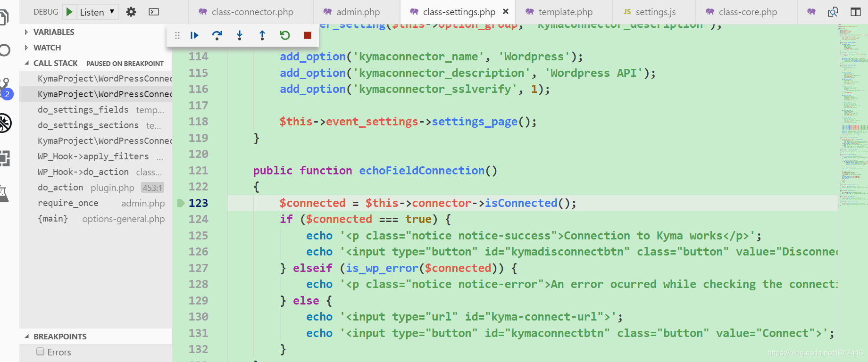Step over the current line
The width and height of the screenshot is (868, 362).
[x=217, y=35]
